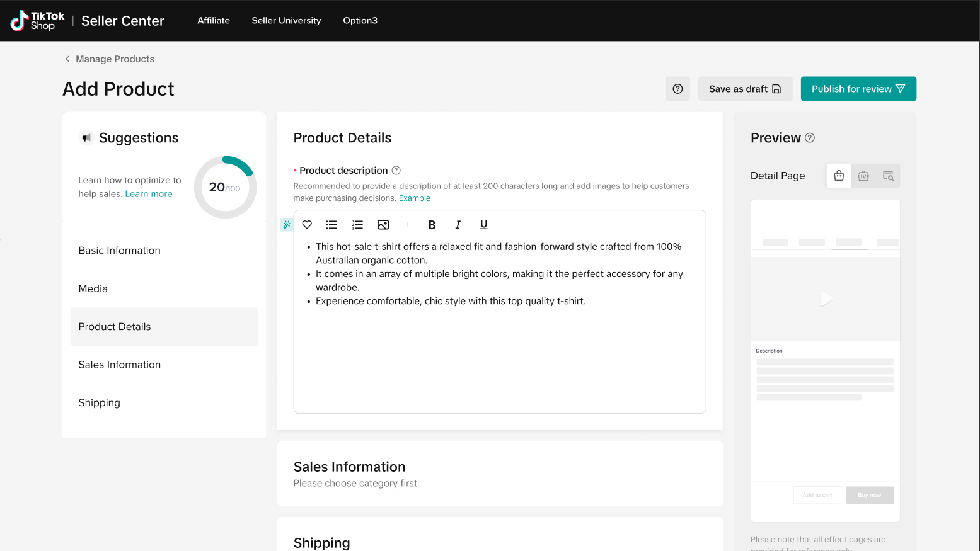Open the Affiliate menu item
The image size is (980, 551).
(x=214, y=21)
